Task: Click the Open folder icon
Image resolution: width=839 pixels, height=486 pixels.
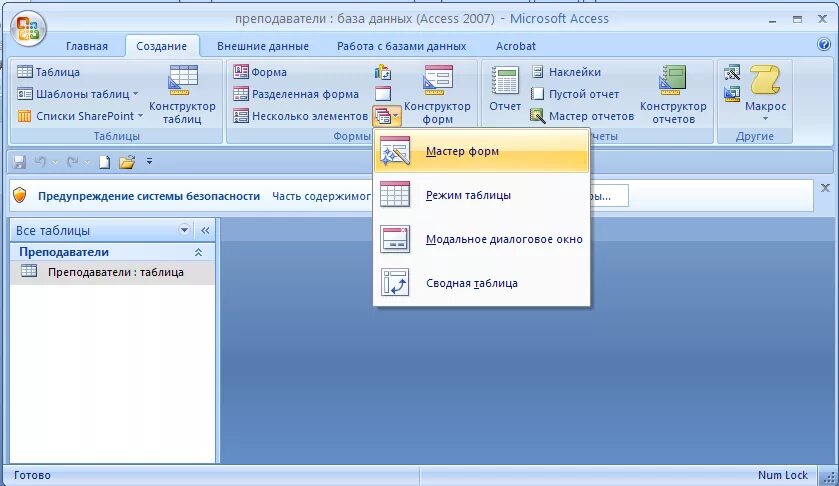Action: (127, 162)
